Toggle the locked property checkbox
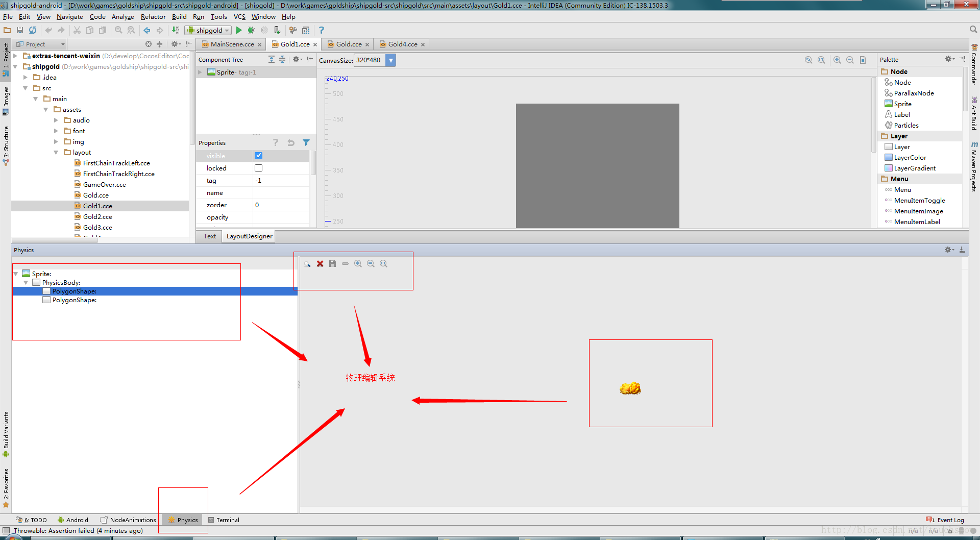This screenshot has height=540, width=980. tap(259, 168)
